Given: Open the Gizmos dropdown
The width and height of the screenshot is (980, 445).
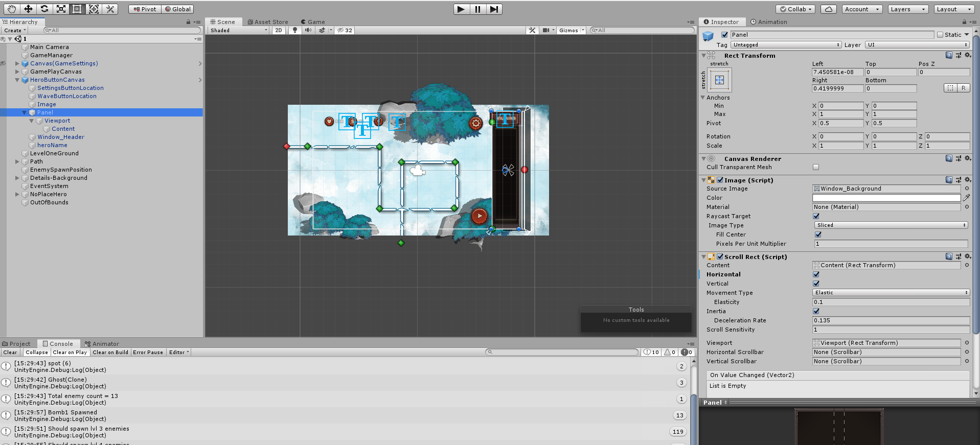Looking at the screenshot, I should tap(571, 30).
